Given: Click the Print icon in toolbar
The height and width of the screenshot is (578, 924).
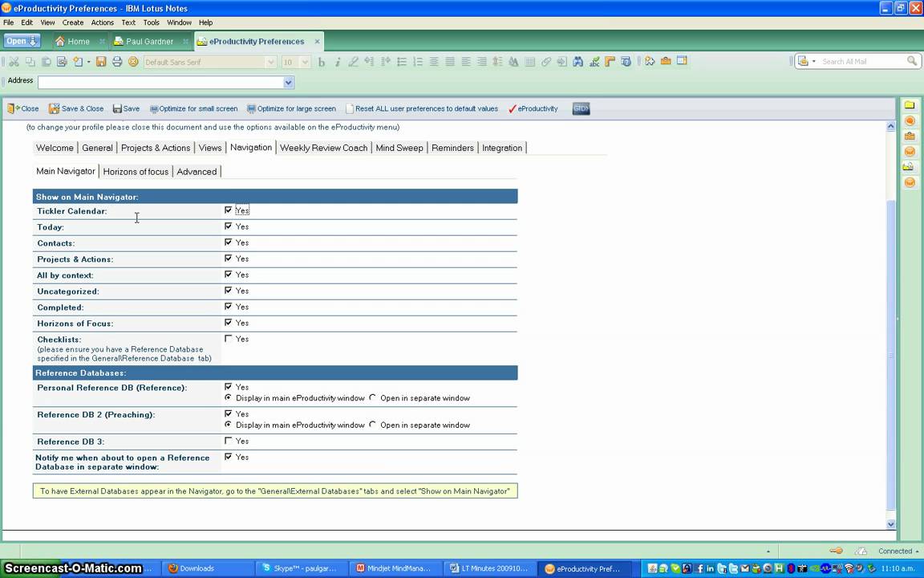Looking at the screenshot, I should pos(117,61).
